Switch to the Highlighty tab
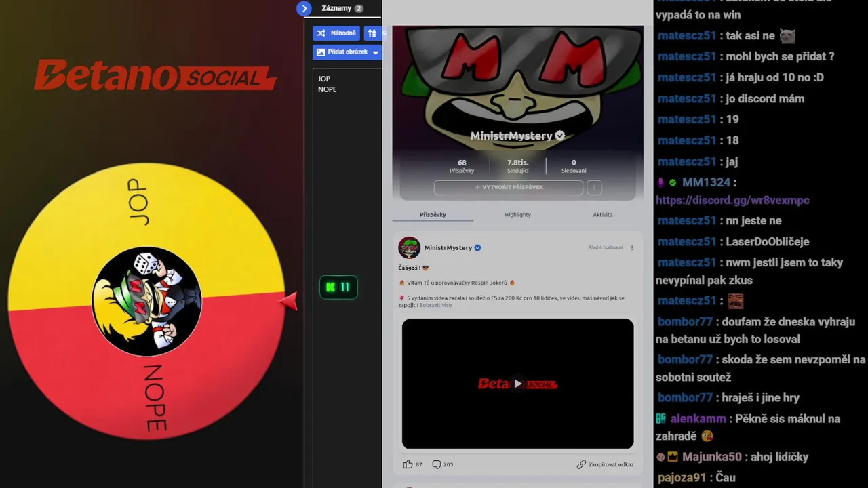Viewport: 868px width, 488px height. [517, 215]
